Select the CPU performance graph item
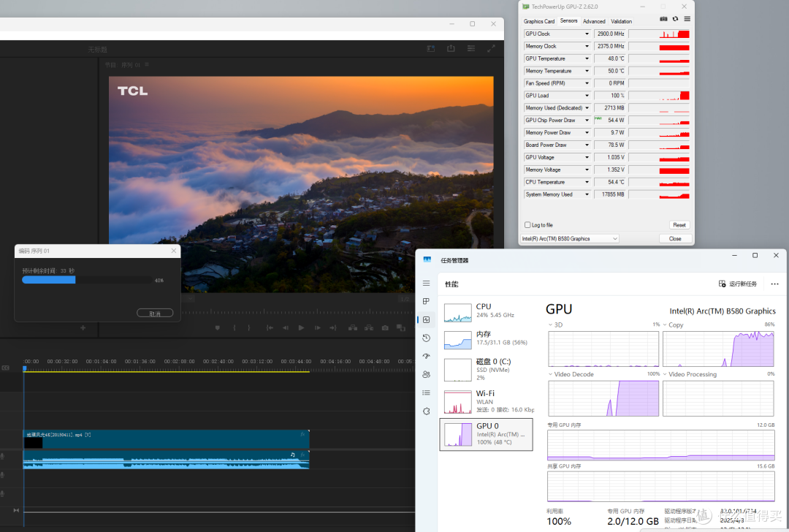This screenshot has width=789, height=532. coord(486,311)
